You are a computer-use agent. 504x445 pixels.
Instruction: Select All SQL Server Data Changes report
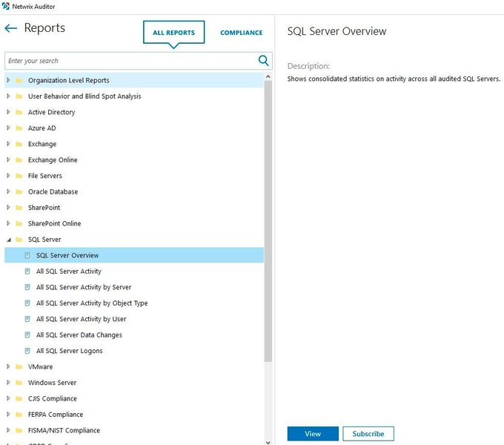pyautogui.click(x=79, y=334)
